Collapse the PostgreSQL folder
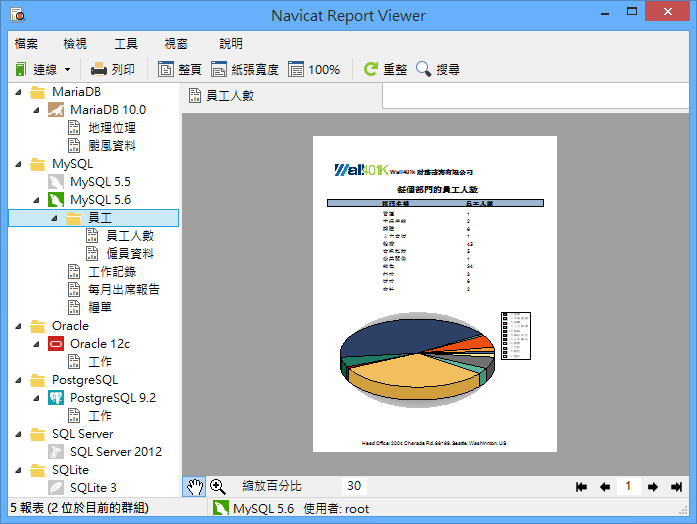 coord(19,380)
